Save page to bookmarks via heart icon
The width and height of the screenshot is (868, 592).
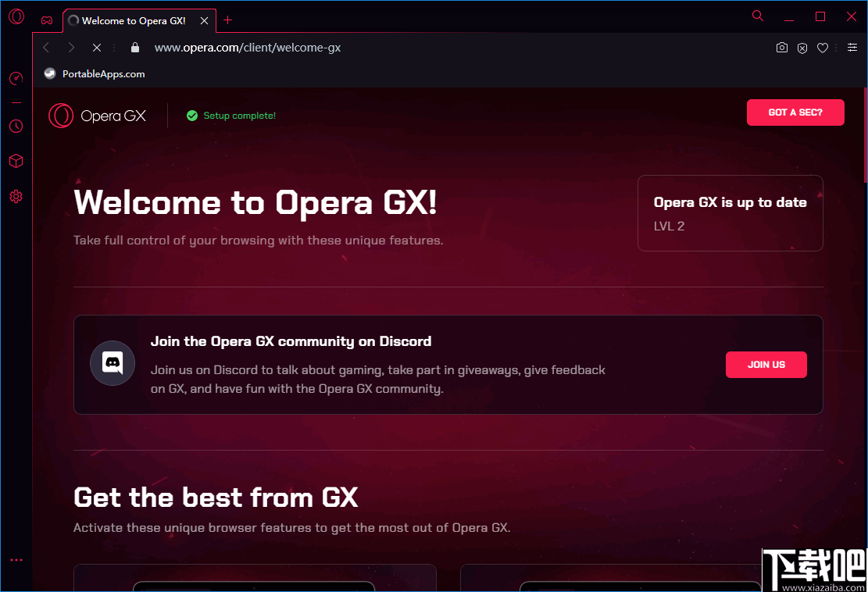coord(823,48)
